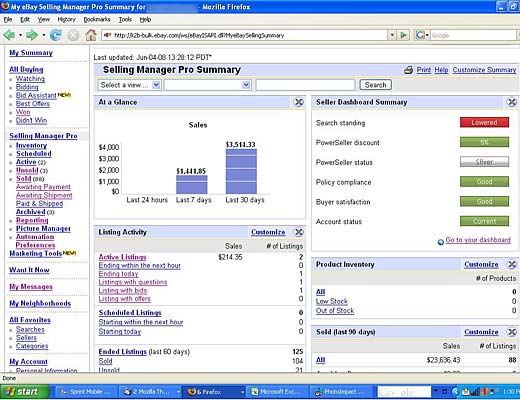This screenshot has width=520, height=400.
Task: Open the Print link
Action: coord(423,70)
